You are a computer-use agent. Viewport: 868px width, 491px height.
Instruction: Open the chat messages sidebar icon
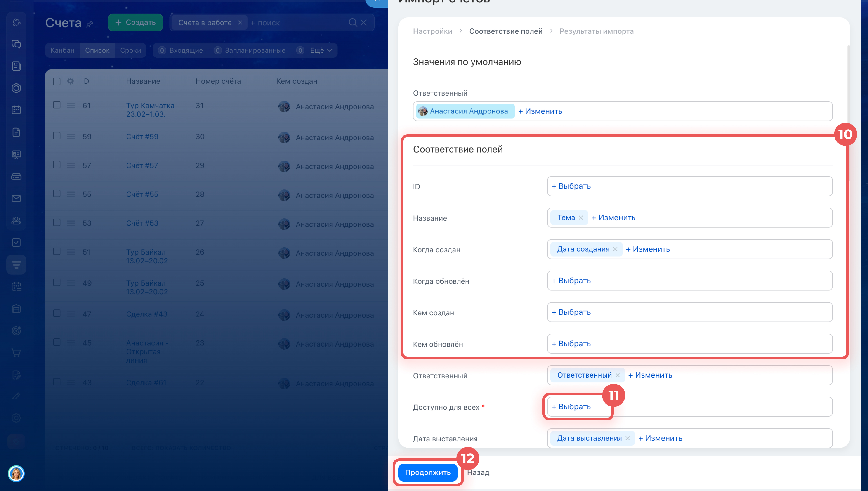[16, 44]
